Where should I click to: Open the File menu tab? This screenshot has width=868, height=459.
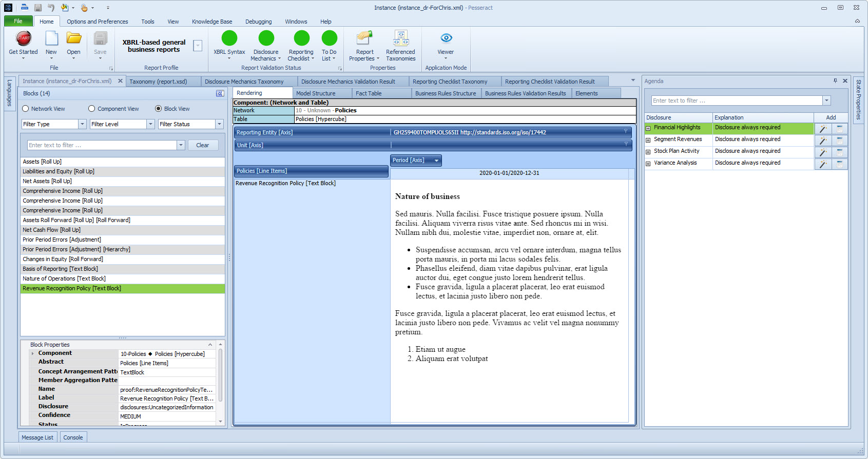(x=18, y=21)
